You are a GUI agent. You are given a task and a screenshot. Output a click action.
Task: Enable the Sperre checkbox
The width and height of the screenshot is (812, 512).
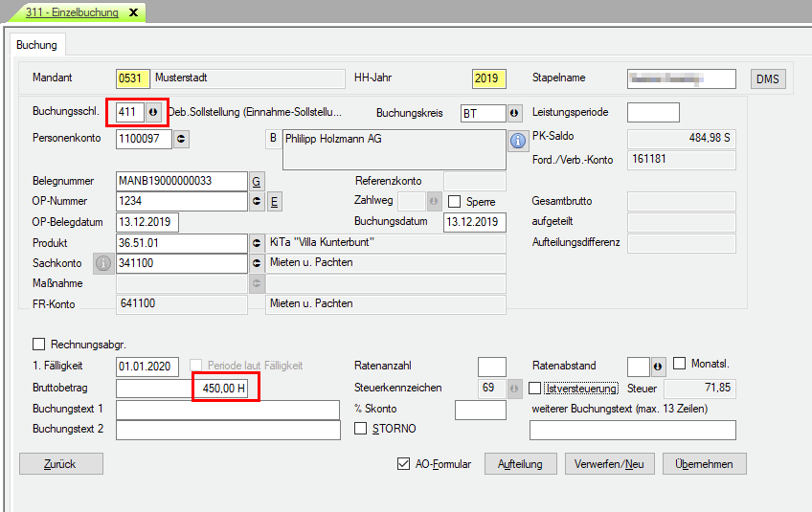click(x=455, y=202)
